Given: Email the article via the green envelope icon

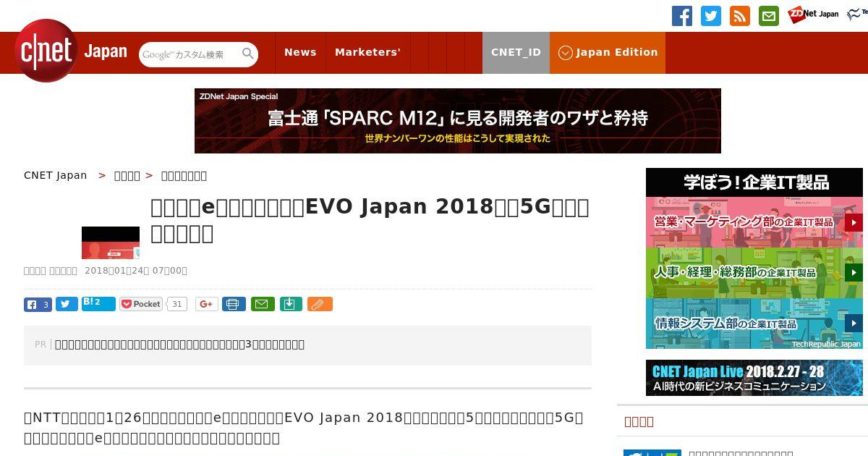Looking at the screenshot, I should click(x=263, y=304).
